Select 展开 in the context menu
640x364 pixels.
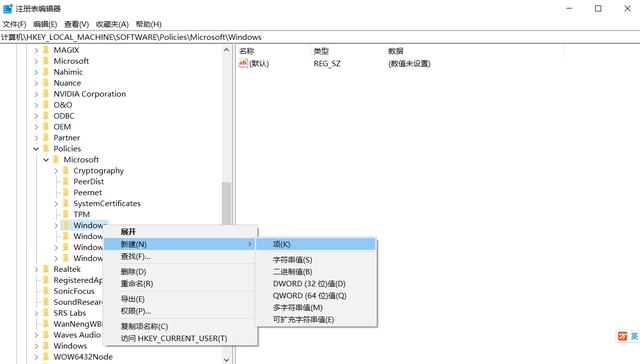click(x=180, y=232)
